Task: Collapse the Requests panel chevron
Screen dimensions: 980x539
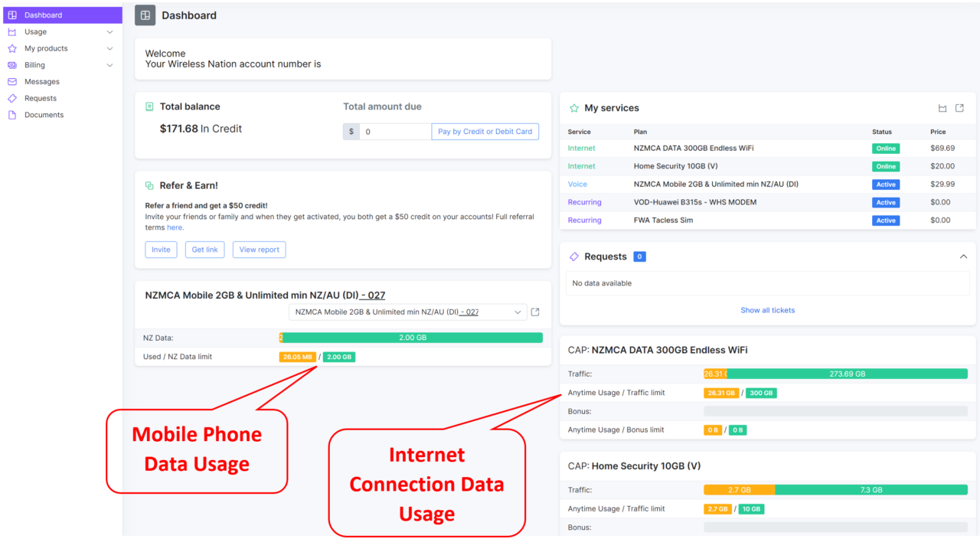Action: pyautogui.click(x=963, y=256)
